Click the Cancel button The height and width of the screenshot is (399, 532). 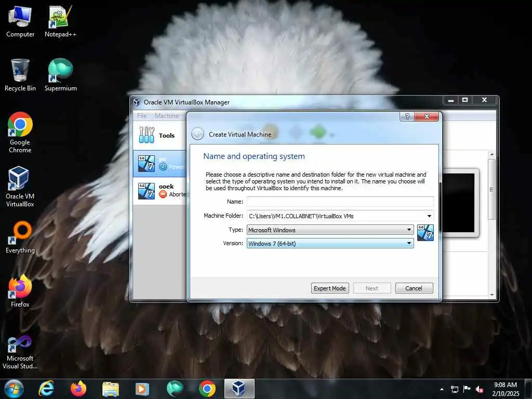414,288
